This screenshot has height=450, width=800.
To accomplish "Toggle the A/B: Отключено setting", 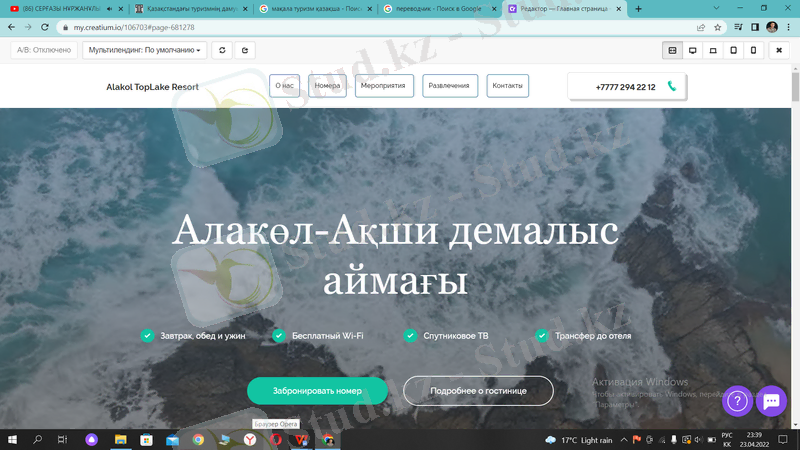I will [44, 50].
